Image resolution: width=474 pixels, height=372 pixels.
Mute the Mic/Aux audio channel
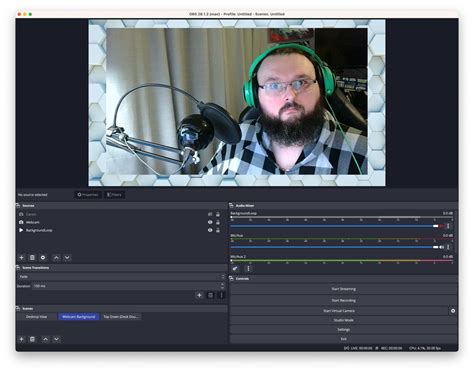click(x=442, y=247)
